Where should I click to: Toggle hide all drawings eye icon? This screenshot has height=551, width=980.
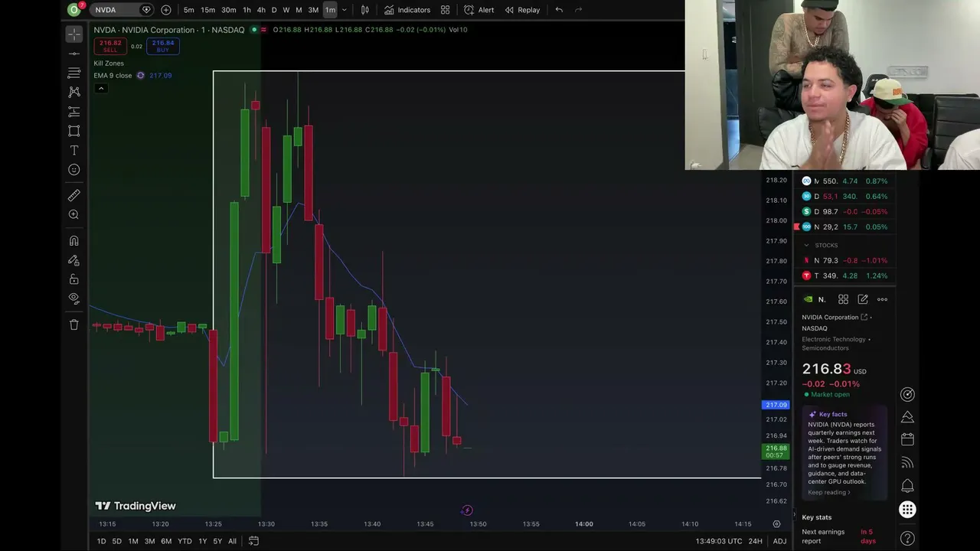click(x=73, y=298)
